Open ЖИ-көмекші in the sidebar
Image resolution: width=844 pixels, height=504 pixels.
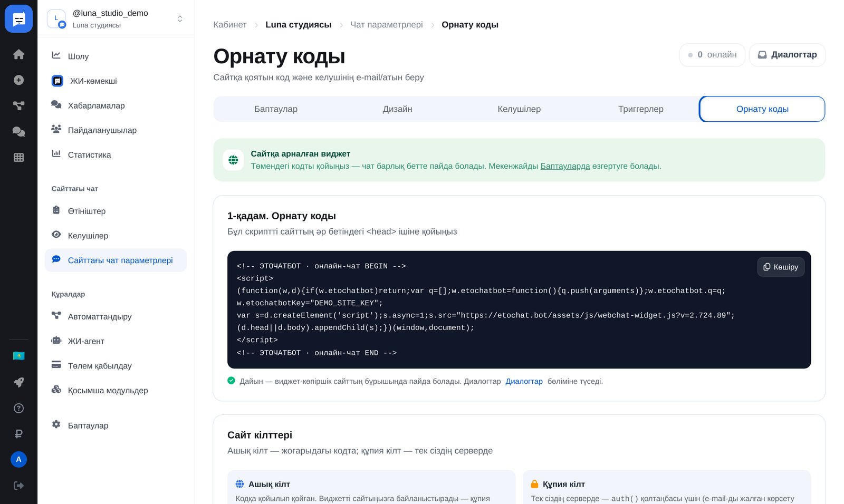tap(116, 81)
